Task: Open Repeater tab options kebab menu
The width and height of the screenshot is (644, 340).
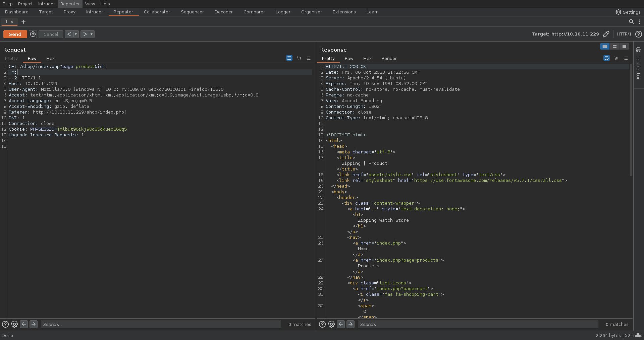Action: (x=639, y=22)
